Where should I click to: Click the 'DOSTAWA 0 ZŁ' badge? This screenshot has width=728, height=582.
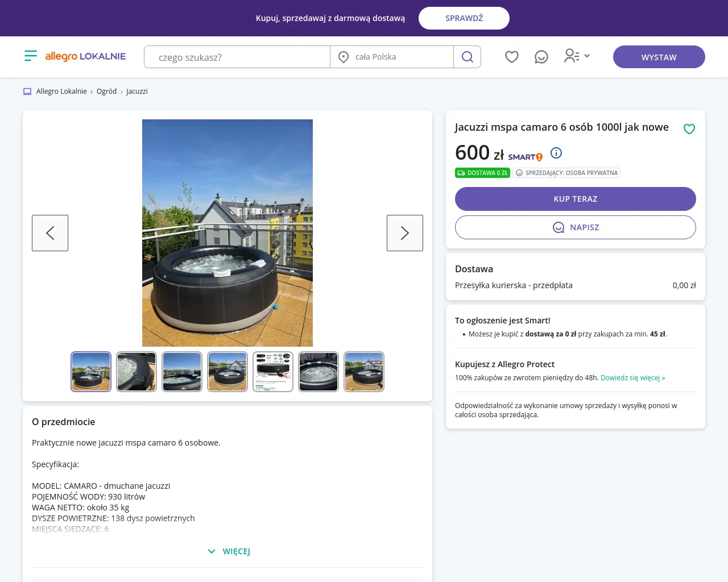[482, 173]
